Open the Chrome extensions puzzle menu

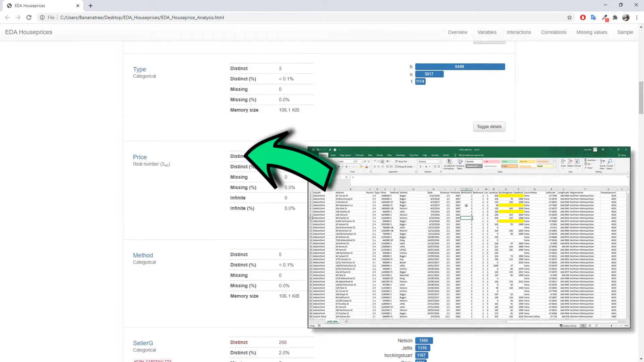[x=615, y=17]
